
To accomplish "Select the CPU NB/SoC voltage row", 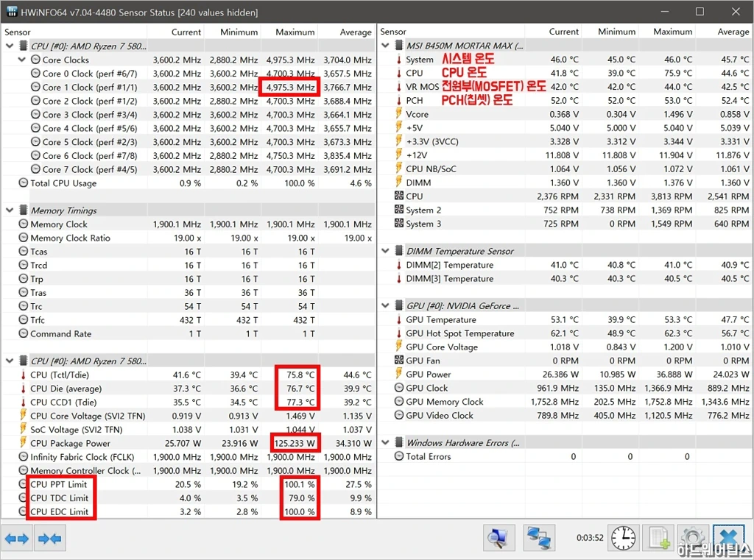I will coord(565,169).
